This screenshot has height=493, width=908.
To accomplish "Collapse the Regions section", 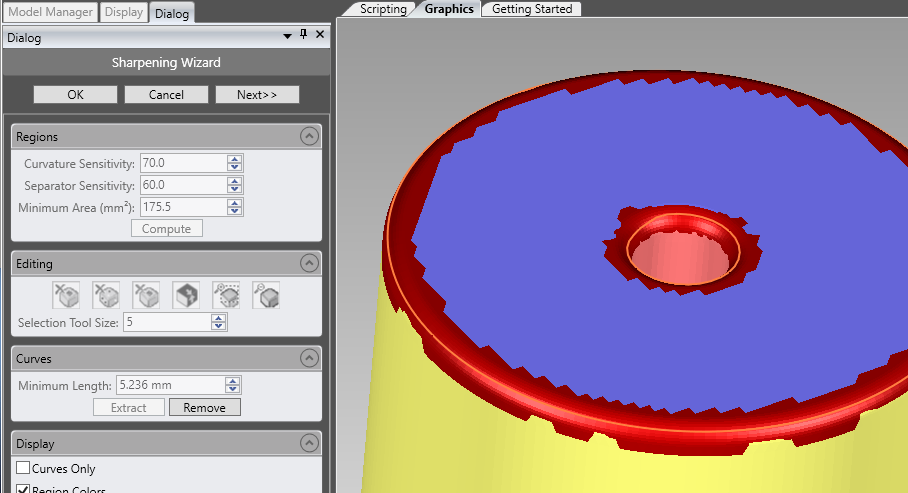I will (309, 136).
